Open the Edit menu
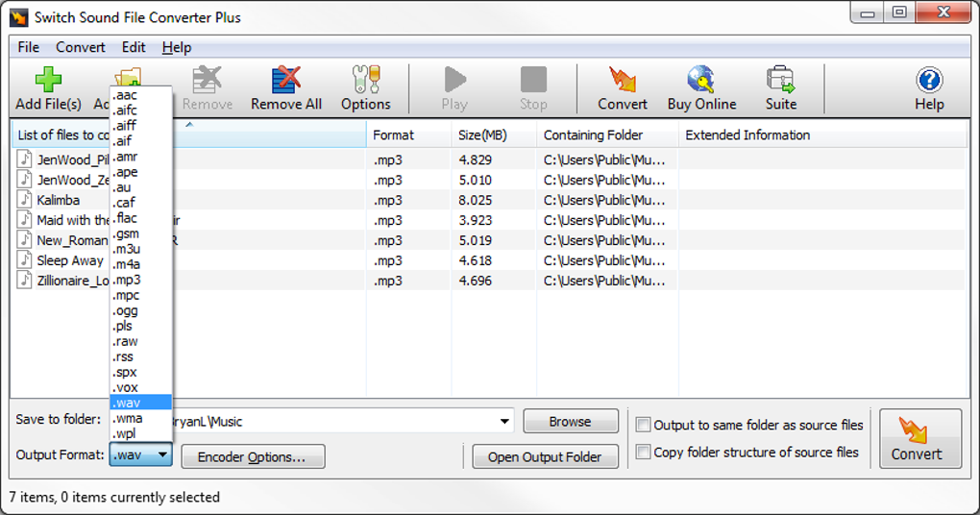 click(x=134, y=47)
